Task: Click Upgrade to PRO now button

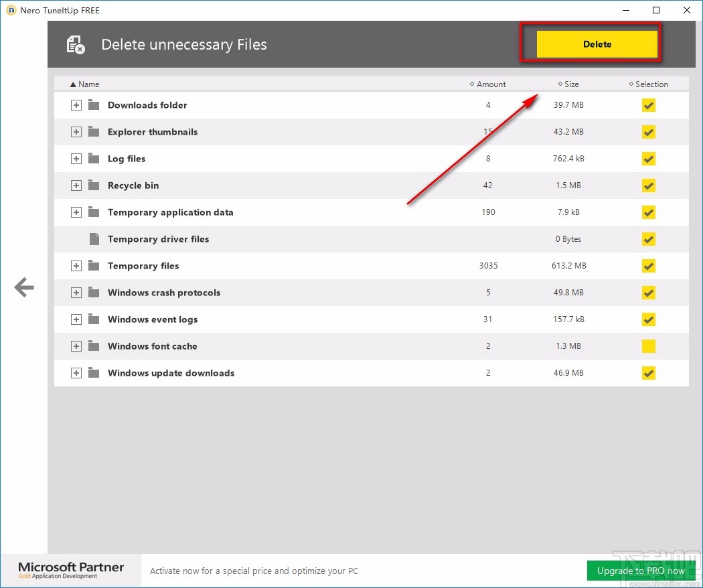Action: [x=641, y=571]
